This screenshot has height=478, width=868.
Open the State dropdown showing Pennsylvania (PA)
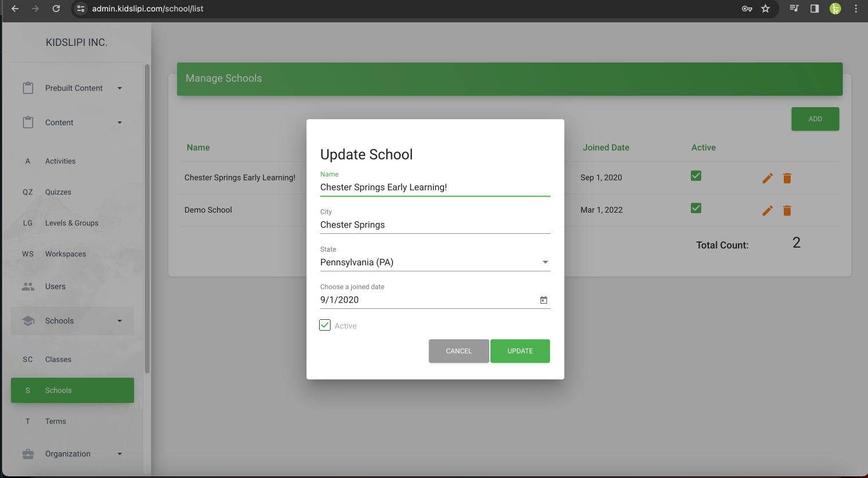[x=434, y=262]
